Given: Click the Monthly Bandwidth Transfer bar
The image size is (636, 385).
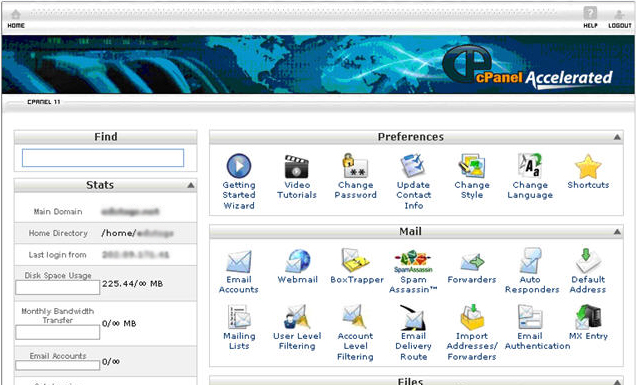Looking at the screenshot, I should tap(58, 333).
